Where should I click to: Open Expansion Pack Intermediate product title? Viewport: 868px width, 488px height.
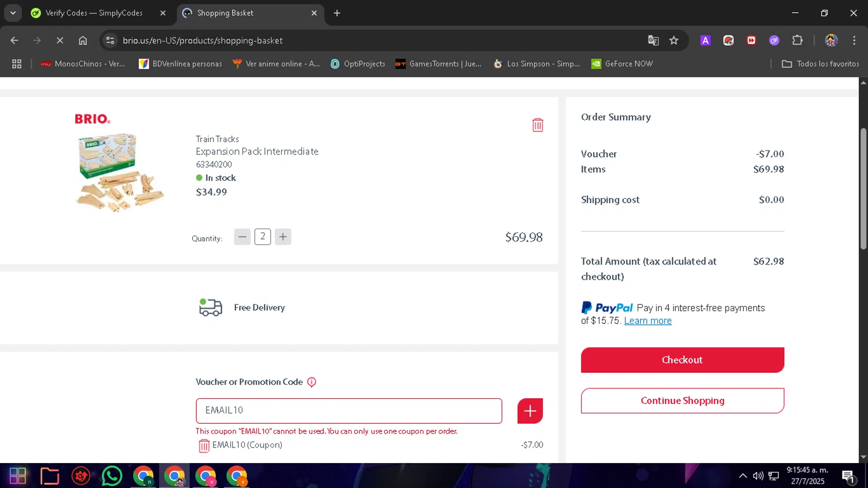[x=257, y=151]
